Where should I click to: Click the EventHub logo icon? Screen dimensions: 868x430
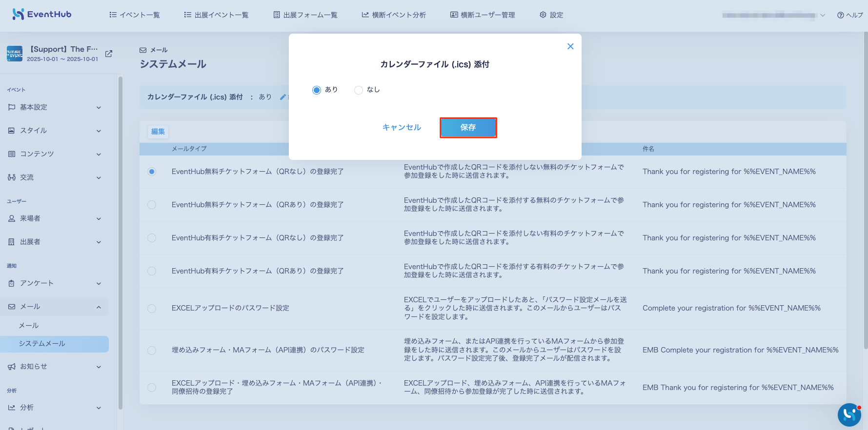pyautogui.click(x=18, y=14)
